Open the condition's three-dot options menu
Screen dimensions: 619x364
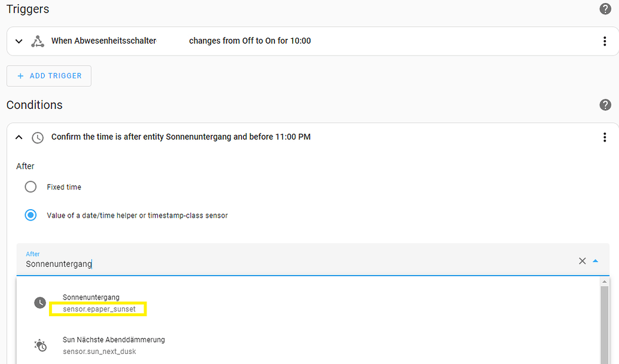(604, 137)
